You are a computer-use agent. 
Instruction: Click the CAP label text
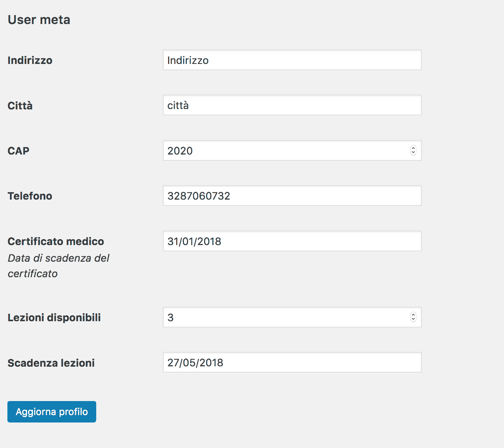tap(19, 151)
